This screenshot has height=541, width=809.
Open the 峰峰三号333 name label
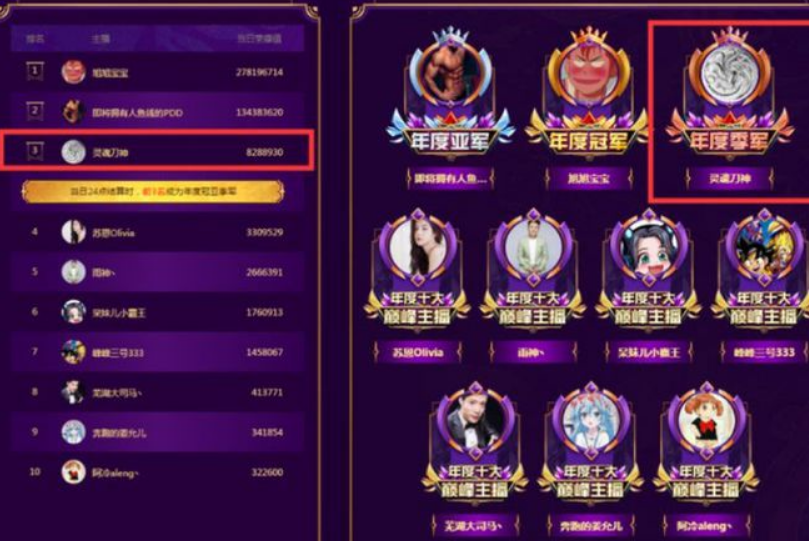click(x=764, y=353)
